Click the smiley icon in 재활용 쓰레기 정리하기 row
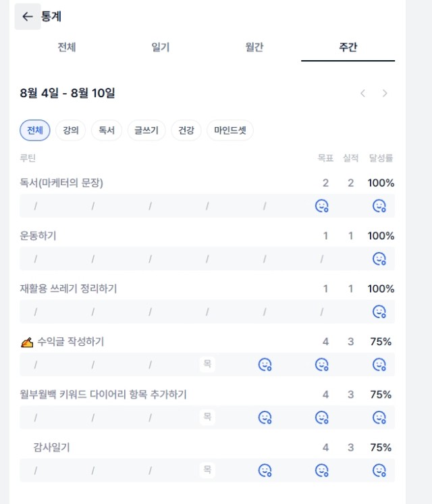432x504 pixels. point(379,311)
